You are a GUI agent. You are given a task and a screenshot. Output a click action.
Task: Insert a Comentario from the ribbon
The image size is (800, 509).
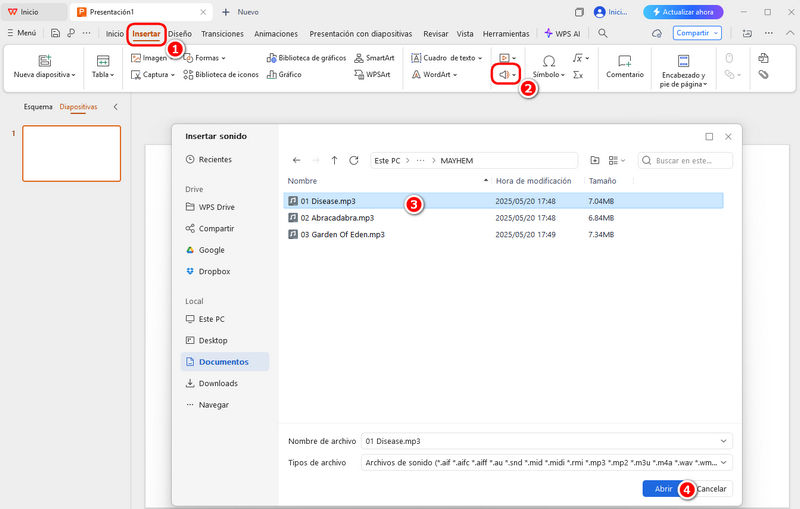624,66
